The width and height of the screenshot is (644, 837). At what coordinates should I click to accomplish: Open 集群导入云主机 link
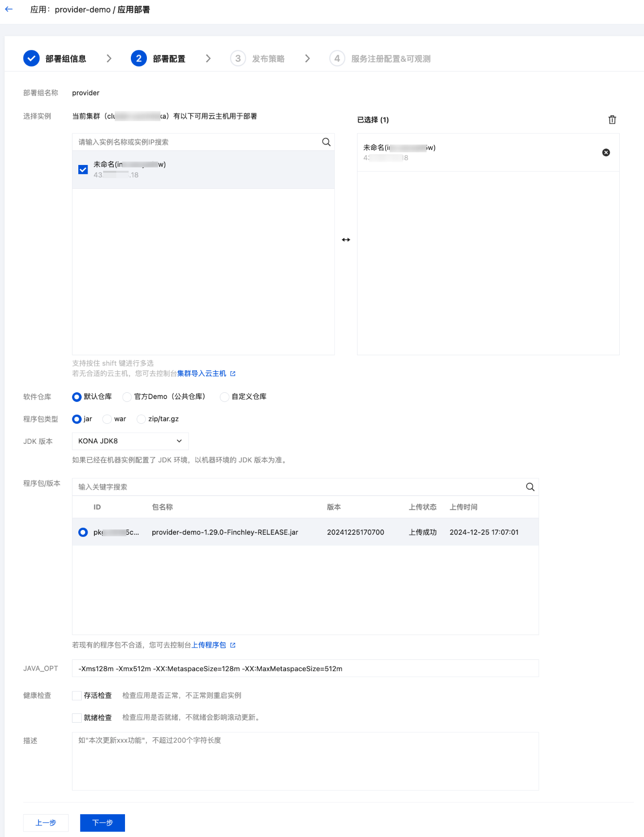click(x=202, y=374)
